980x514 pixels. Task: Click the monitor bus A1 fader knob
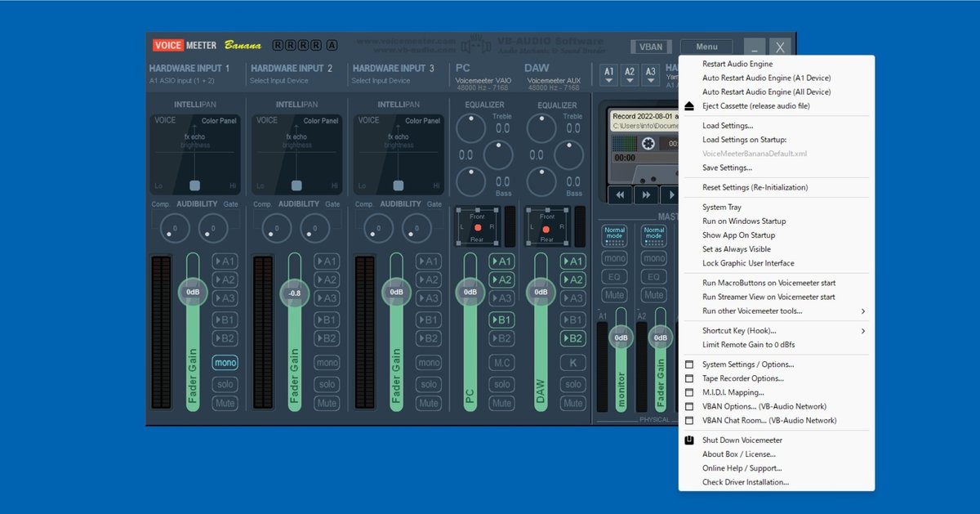click(621, 337)
